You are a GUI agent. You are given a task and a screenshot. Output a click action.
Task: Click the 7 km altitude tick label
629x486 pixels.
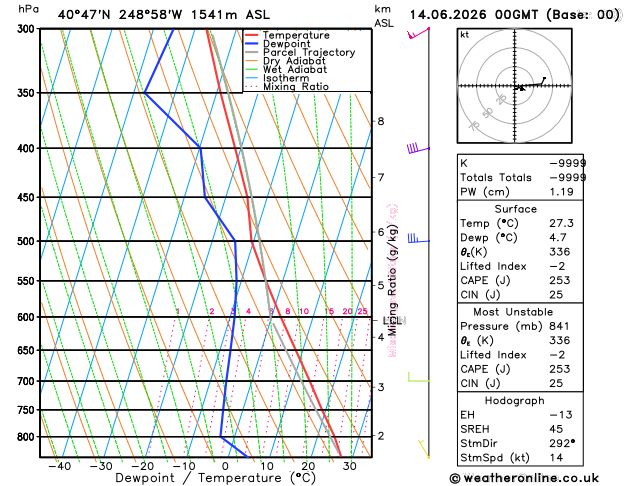(x=381, y=177)
